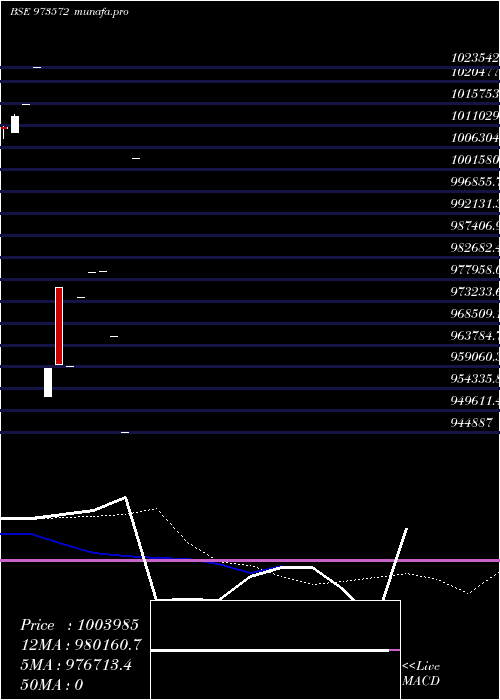500x700 pixels.
Task: Click the magenta horizontal line in MACD panel
Action: pyautogui.click(x=250, y=560)
